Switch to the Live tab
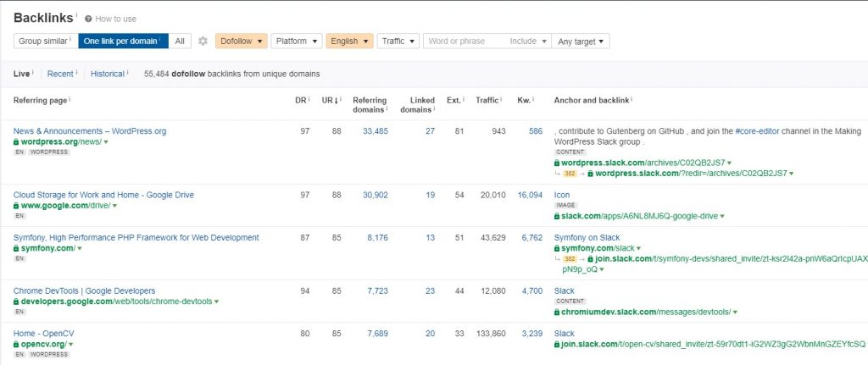The image size is (868, 365). 21,74
